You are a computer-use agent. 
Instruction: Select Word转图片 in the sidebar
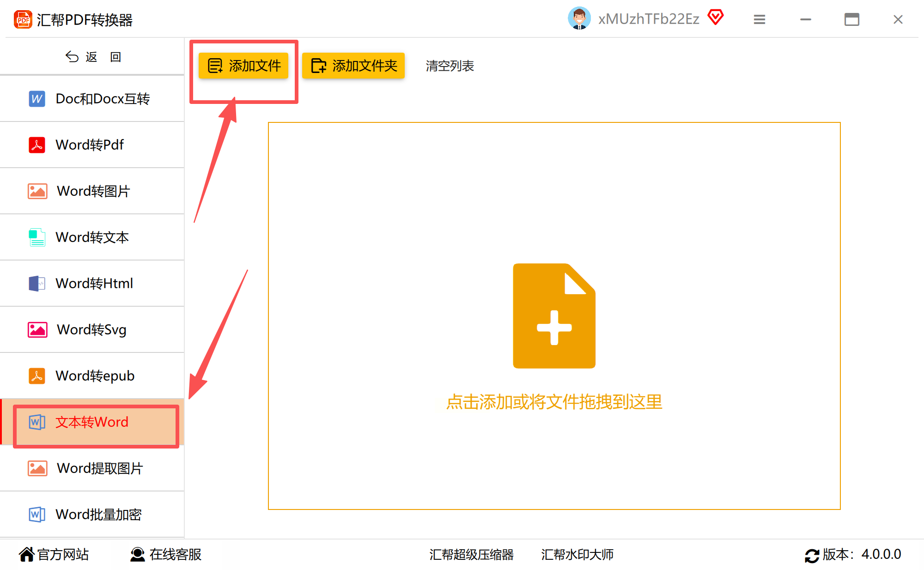point(92,191)
